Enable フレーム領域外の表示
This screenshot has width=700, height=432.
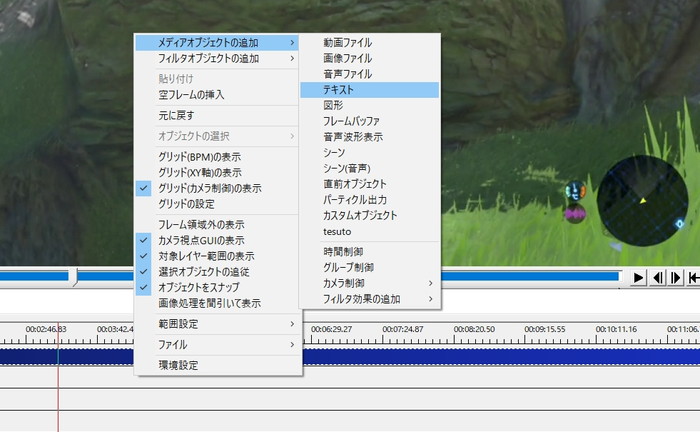(217, 224)
